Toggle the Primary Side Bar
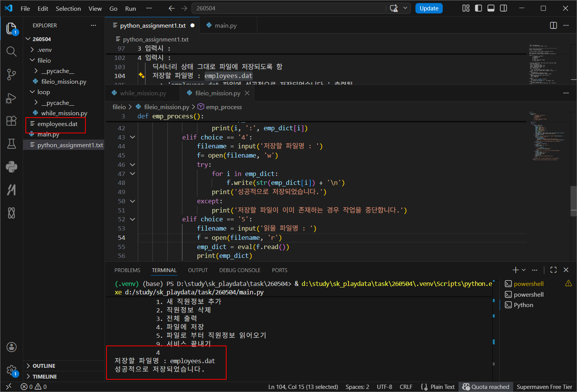The image size is (577, 392). (479, 8)
